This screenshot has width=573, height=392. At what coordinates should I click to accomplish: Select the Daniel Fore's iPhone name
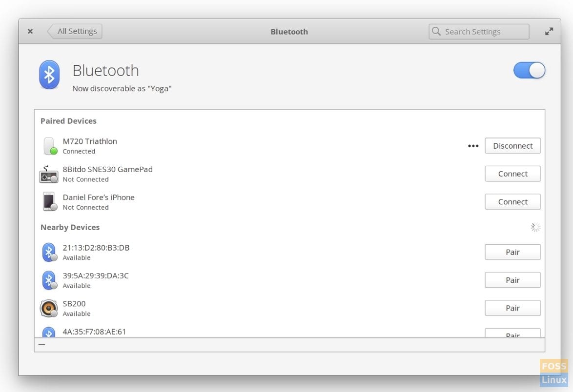coord(99,197)
